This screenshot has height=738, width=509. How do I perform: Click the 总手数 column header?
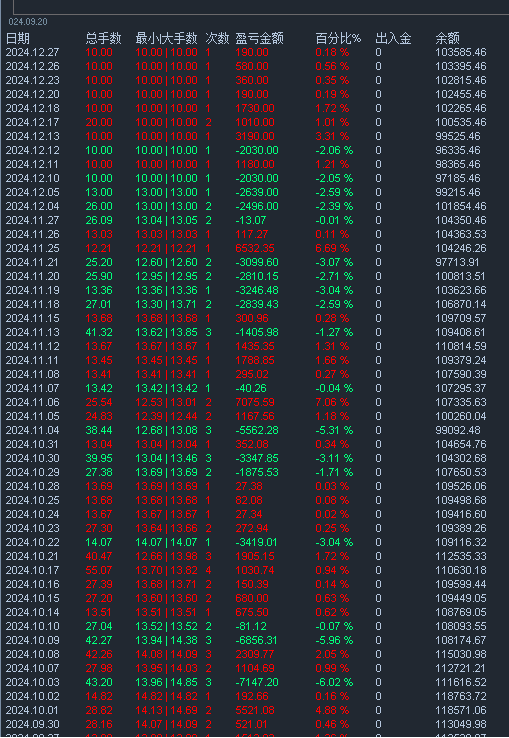click(x=104, y=38)
